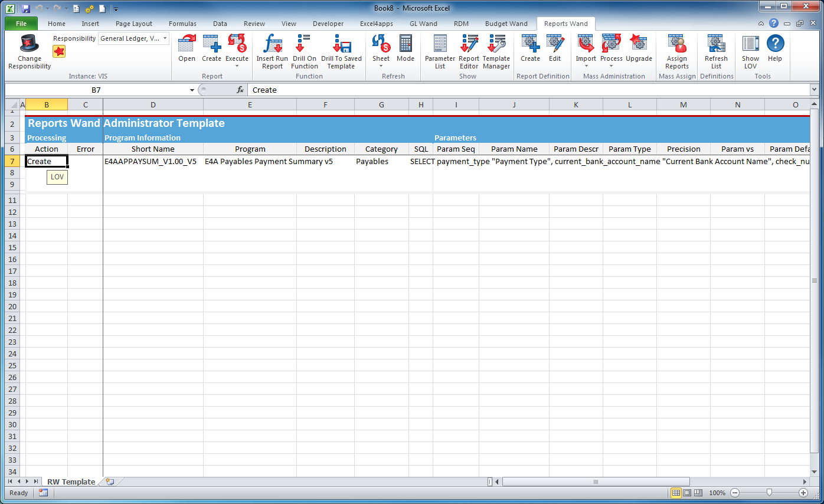Viewport: 824px width, 504px height.
Task: Open the Budget Wand tab
Action: click(506, 24)
